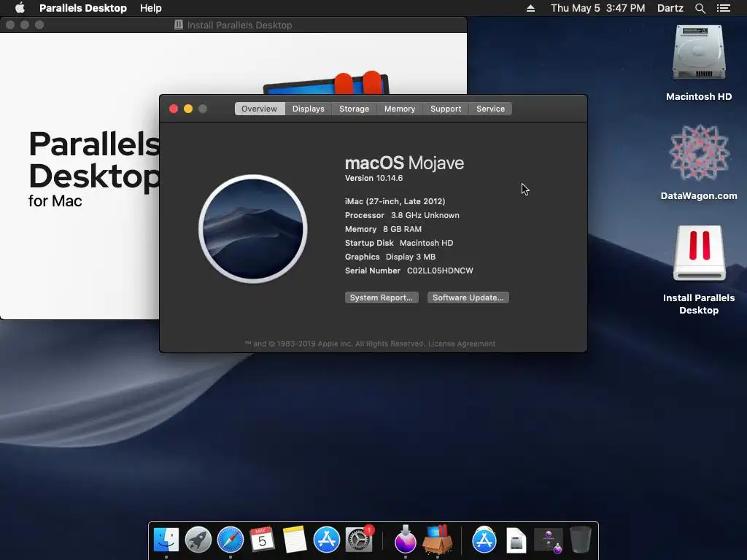Click Version 10.14.6 text

(374, 178)
